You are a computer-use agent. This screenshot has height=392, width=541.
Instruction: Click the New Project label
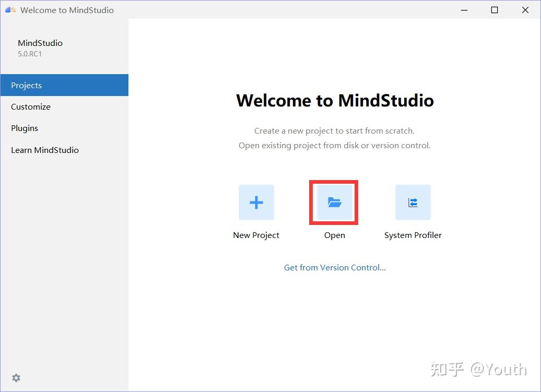pyautogui.click(x=256, y=235)
